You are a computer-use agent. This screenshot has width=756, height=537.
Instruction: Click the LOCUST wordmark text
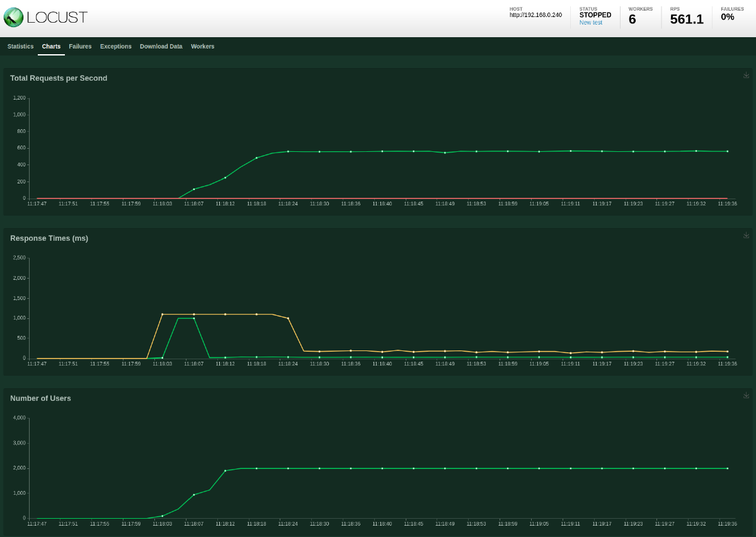[57, 18]
